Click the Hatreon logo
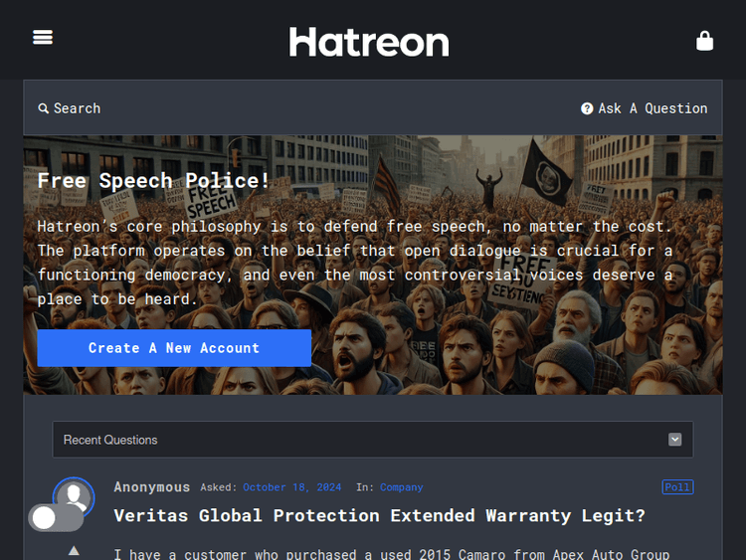 click(369, 42)
